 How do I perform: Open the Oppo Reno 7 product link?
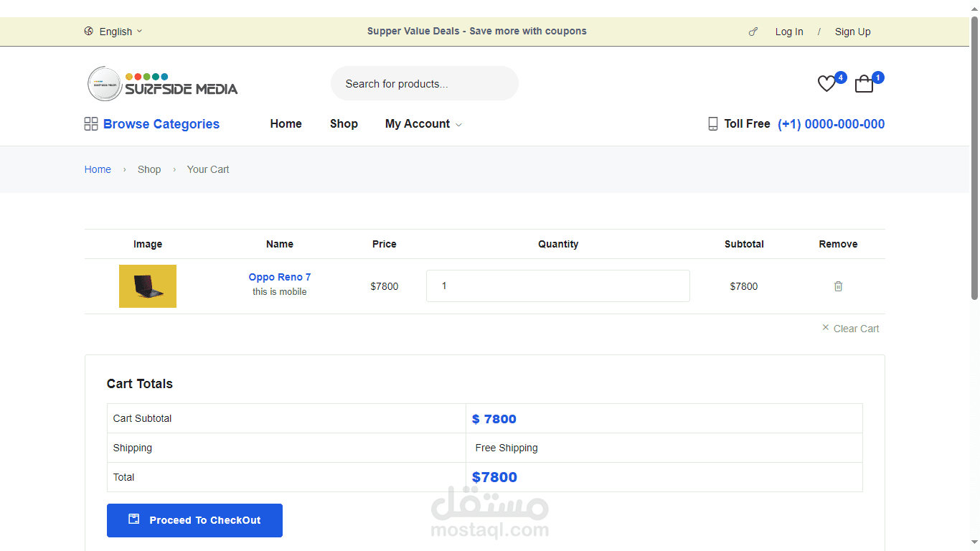(x=280, y=277)
